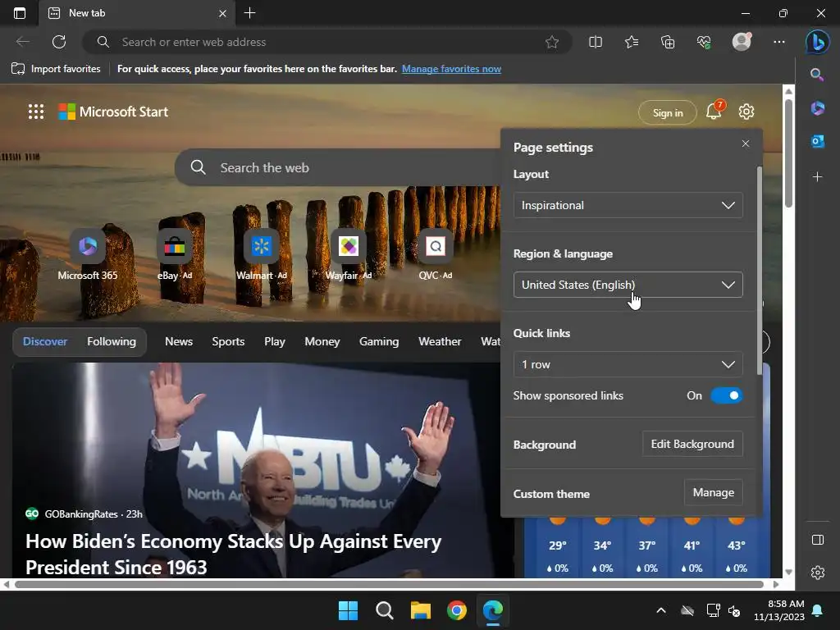Click the horizontal scrollbar at the bottom
This screenshot has height=630, width=840.
pyautogui.click(x=389, y=584)
